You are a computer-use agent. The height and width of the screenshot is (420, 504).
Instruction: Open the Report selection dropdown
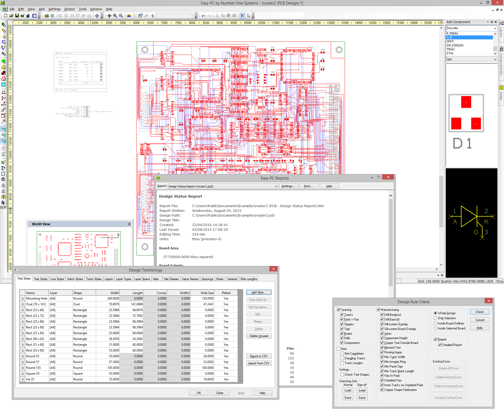coord(276,186)
